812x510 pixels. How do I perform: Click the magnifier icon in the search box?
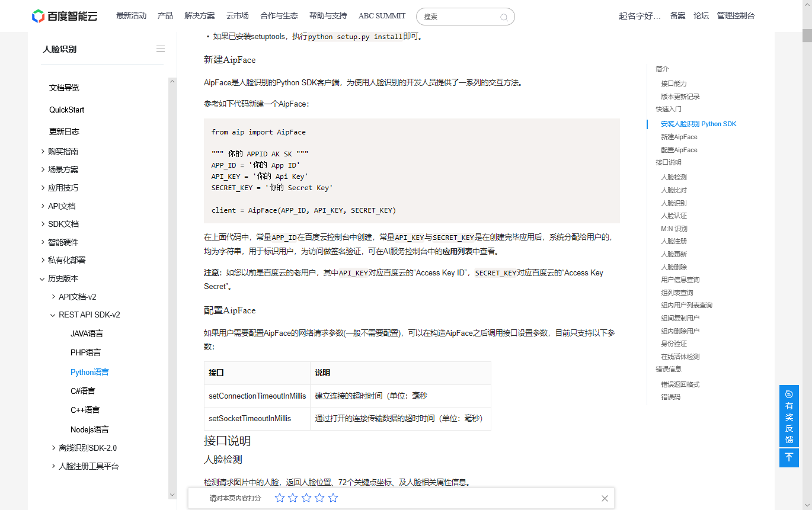(x=503, y=17)
